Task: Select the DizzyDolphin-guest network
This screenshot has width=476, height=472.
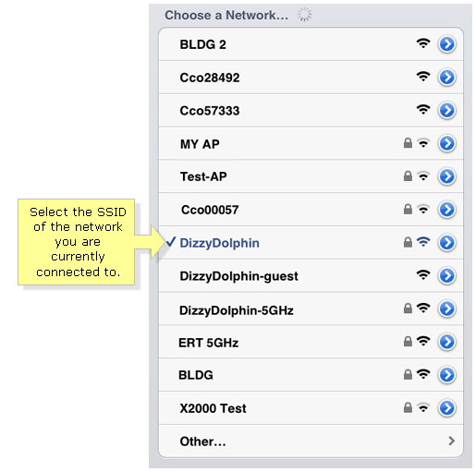Action: click(x=311, y=276)
